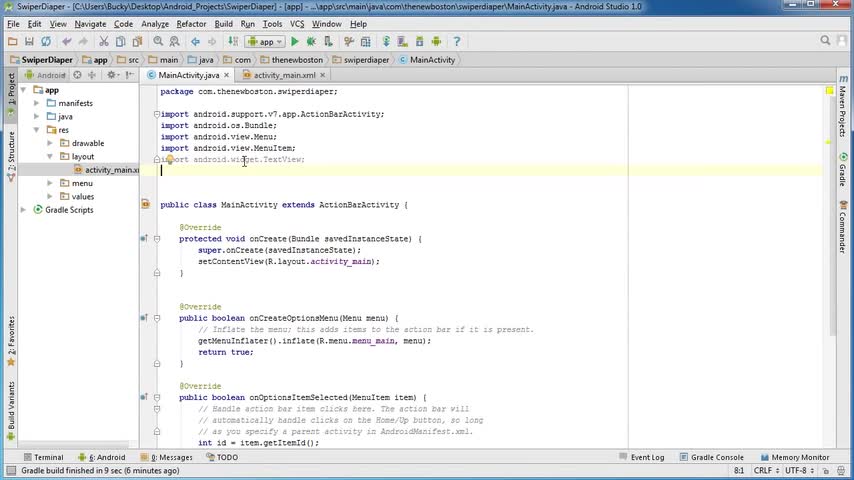Open the app run configuration dropdown
The image size is (854, 480).
(265, 41)
